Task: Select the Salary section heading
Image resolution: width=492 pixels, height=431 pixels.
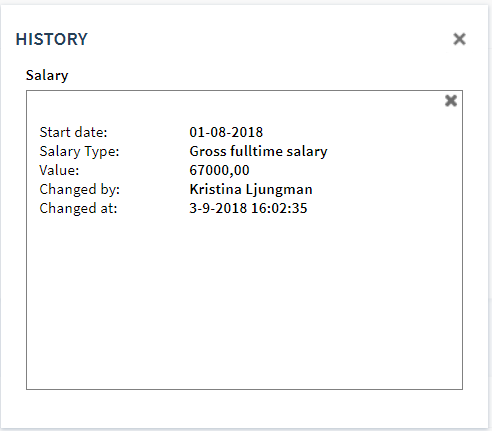Action: 47,75
